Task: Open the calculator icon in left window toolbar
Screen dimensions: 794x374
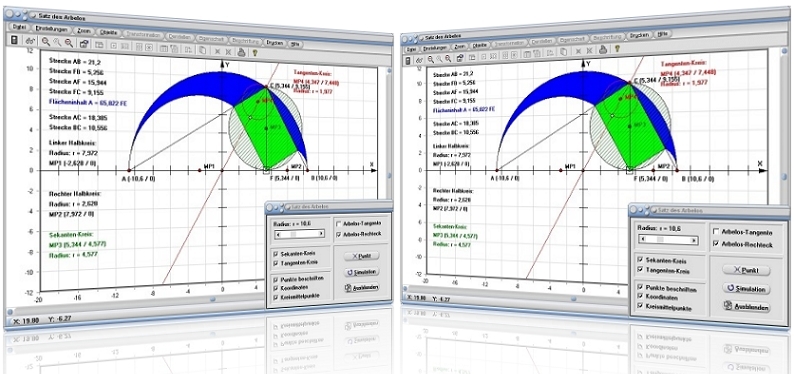Action: [x=14, y=40]
